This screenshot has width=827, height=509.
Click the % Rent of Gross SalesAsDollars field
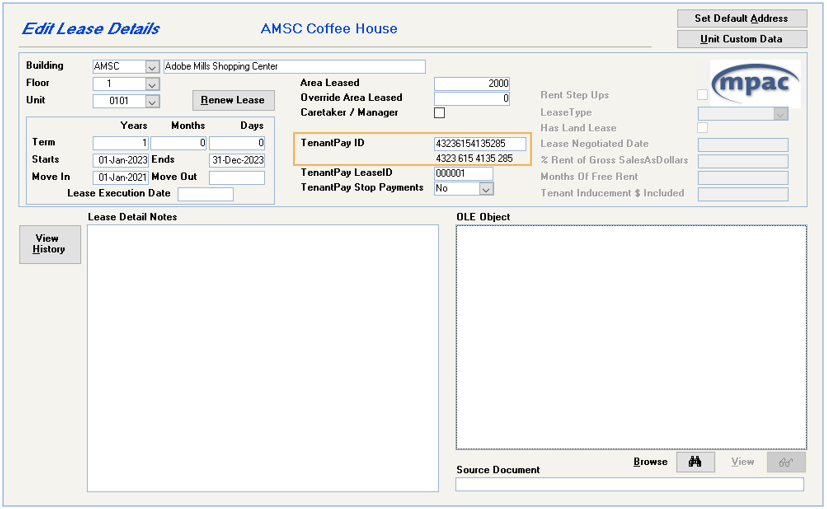point(743,161)
